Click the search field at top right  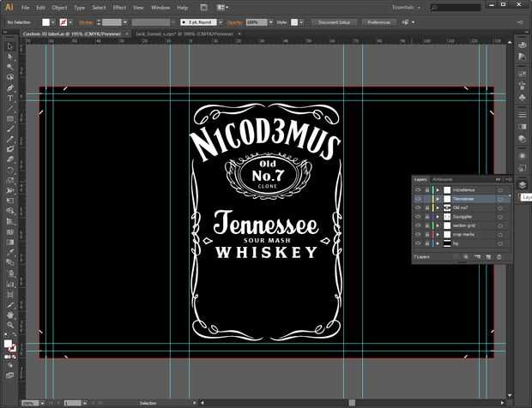456,8
